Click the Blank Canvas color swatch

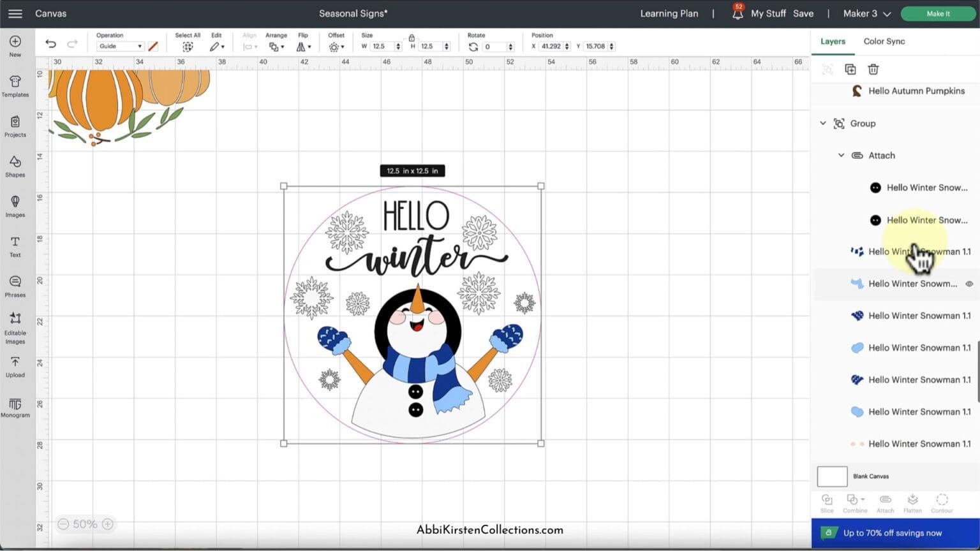click(x=831, y=476)
